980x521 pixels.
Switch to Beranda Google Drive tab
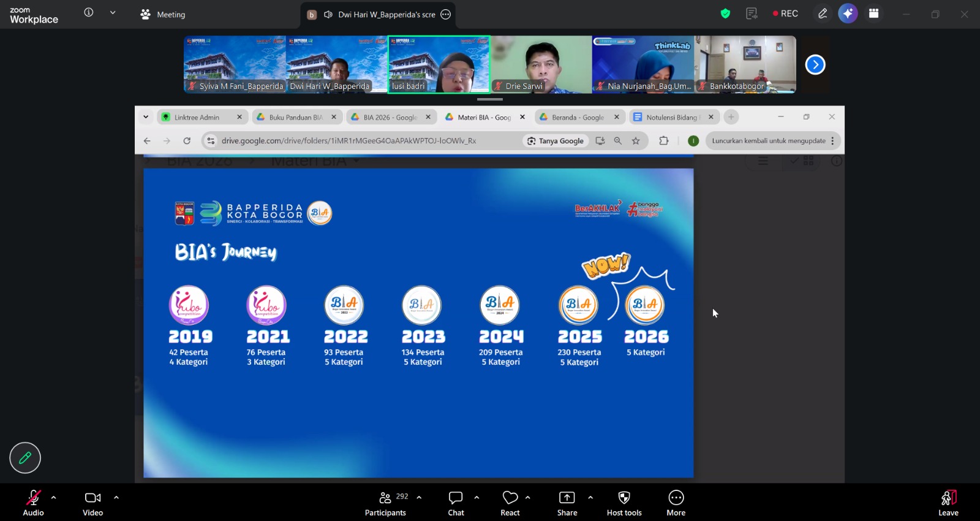click(x=580, y=117)
